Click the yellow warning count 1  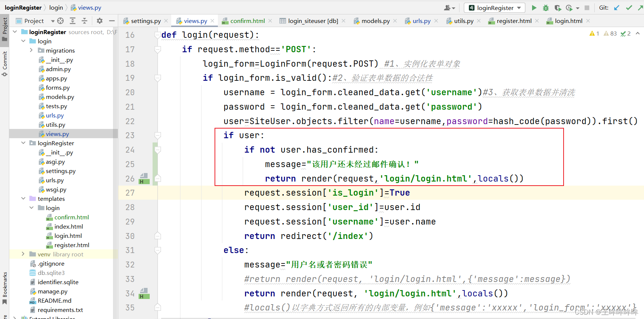594,33
